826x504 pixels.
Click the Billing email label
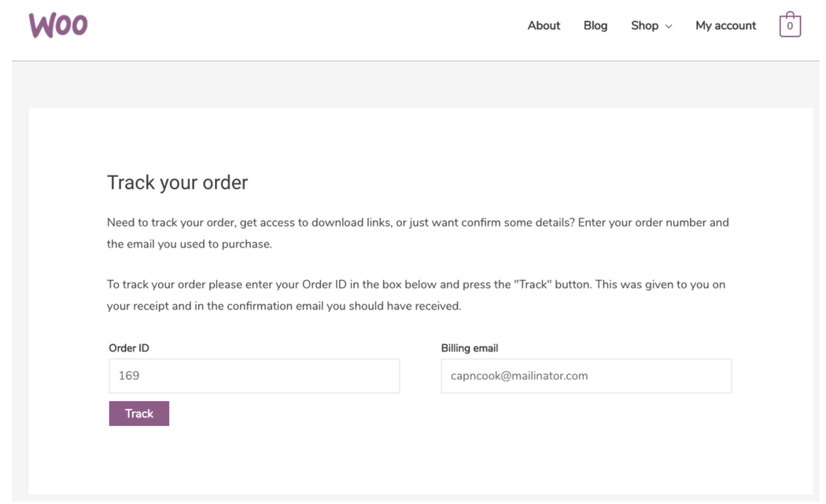click(470, 348)
